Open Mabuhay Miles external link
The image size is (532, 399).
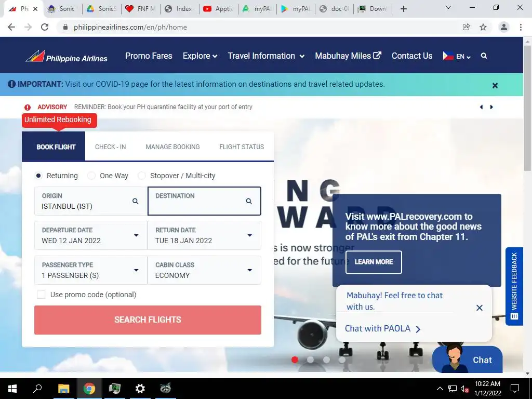[348, 56]
